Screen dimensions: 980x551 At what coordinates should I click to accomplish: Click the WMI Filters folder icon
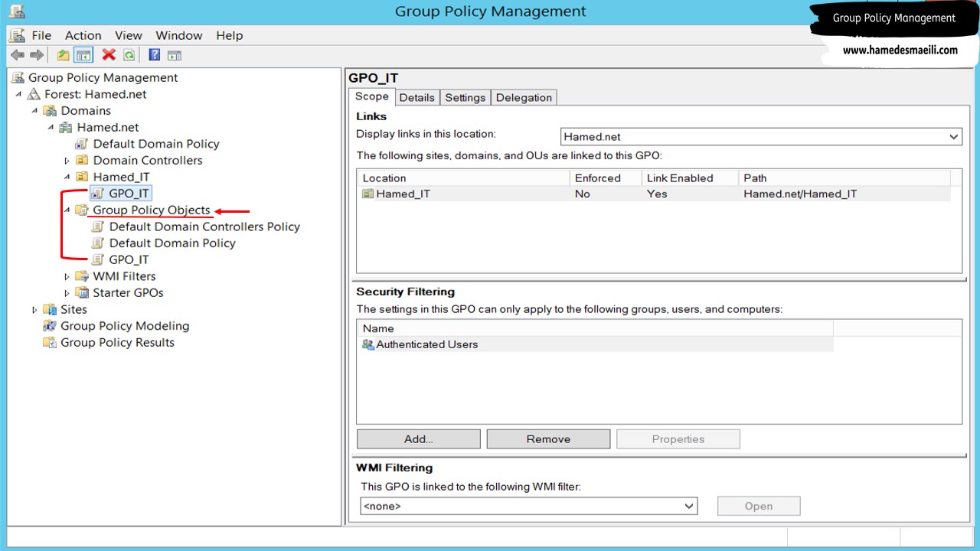coord(82,276)
